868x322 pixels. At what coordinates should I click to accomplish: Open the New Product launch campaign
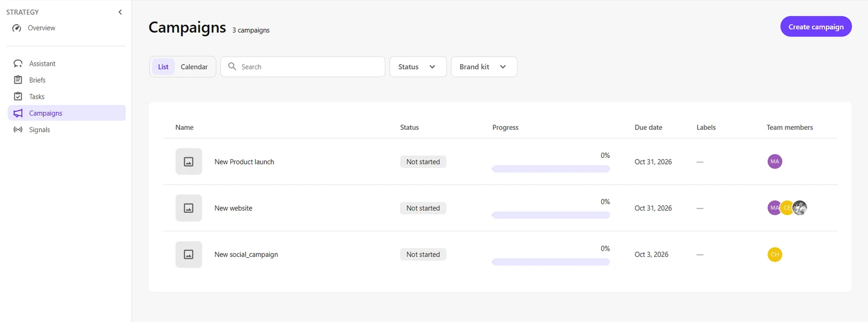pyautogui.click(x=244, y=162)
